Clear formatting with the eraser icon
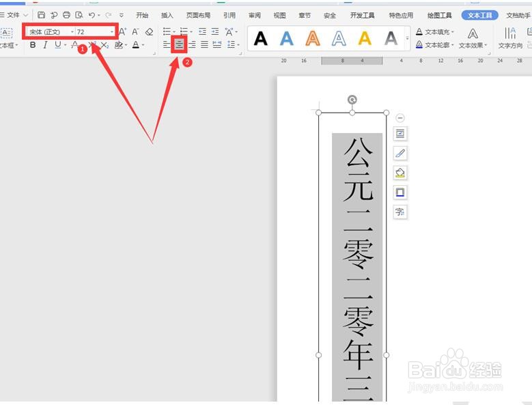Screen dimensions: 532x405 pyautogui.click(x=149, y=32)
